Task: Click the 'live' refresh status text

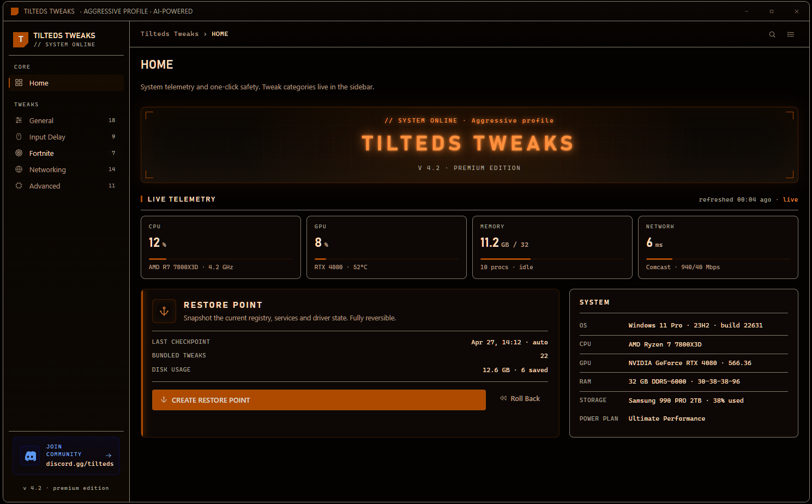Action: pos(790,199)
